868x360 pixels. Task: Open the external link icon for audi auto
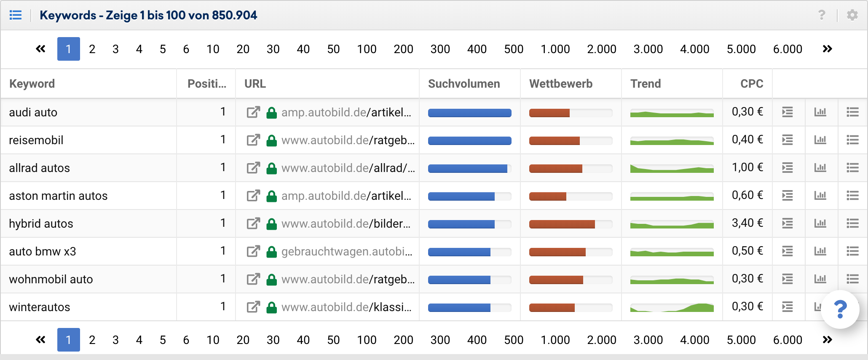point(253,112)
